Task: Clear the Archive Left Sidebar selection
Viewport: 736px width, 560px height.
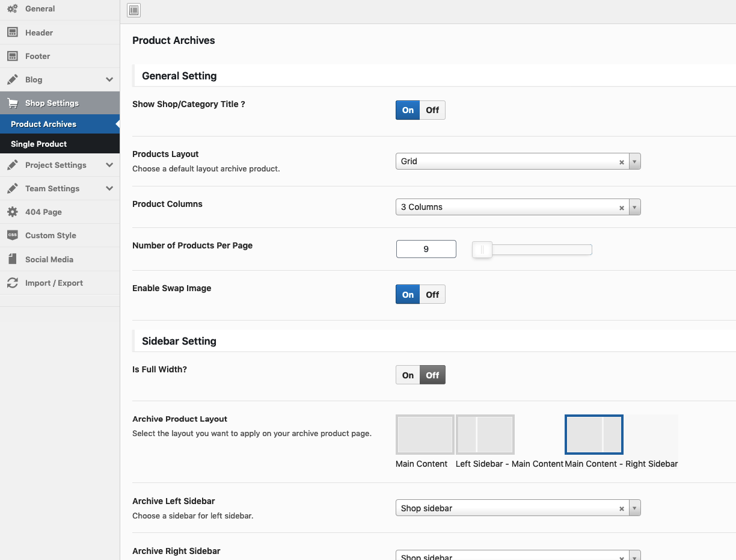Action: point(622,509)
